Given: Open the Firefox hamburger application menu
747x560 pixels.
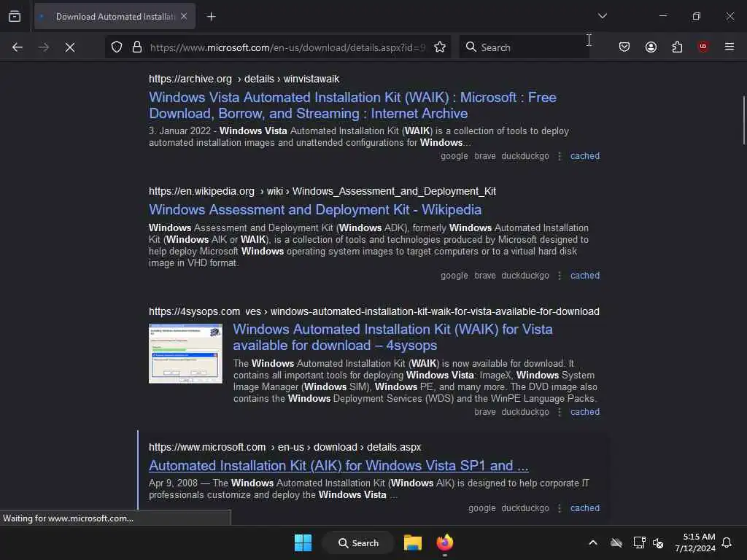Looking at the screenshot, I should [x=729, y=47].
